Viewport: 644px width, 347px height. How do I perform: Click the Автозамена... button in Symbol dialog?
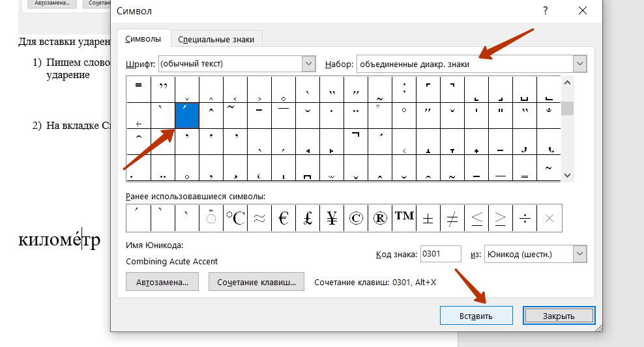[x=162, y=282]
